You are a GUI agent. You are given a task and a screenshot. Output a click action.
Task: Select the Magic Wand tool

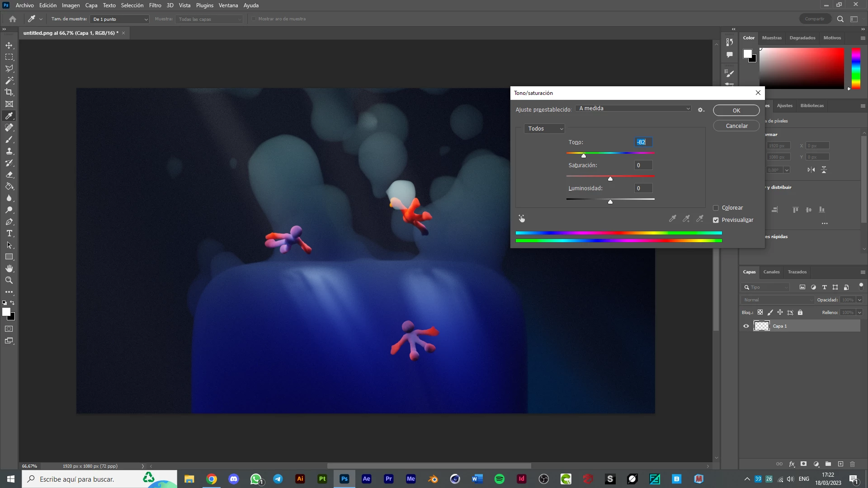coord(9,80)
